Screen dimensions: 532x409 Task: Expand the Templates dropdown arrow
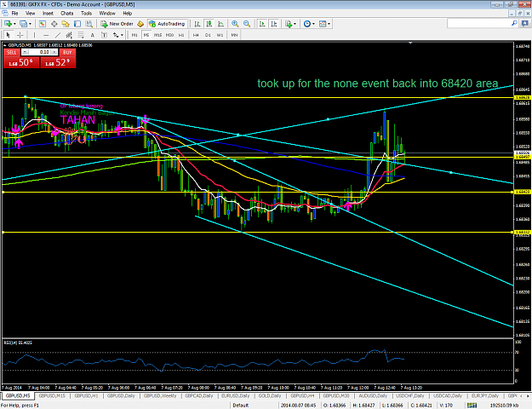tap(329, 24)
